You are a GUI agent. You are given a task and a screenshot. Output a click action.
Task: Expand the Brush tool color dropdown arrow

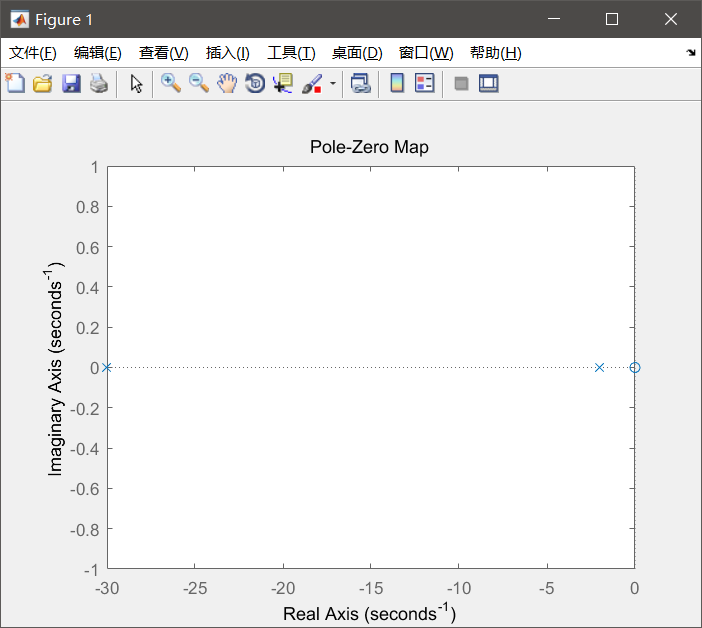coord(333,84)
